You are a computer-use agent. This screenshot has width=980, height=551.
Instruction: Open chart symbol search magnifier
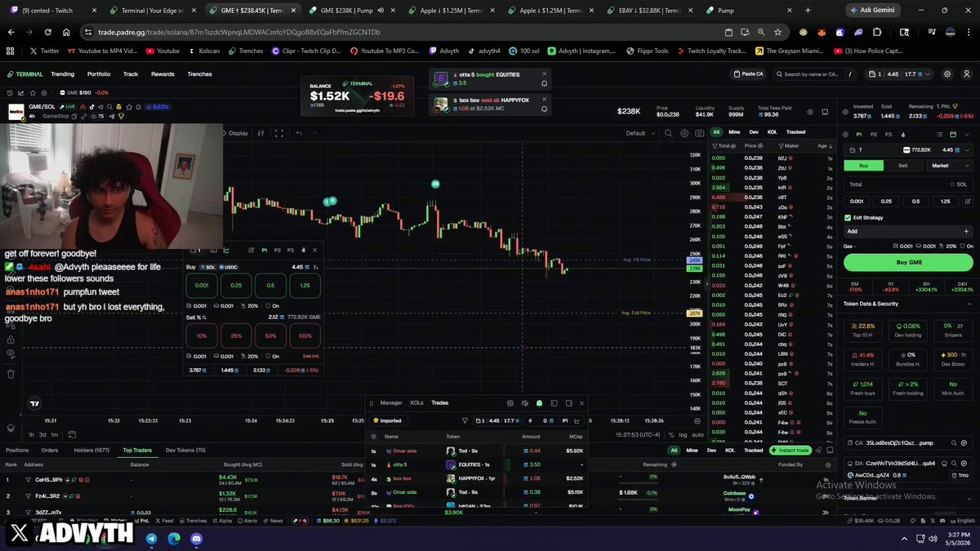[669, 133]
